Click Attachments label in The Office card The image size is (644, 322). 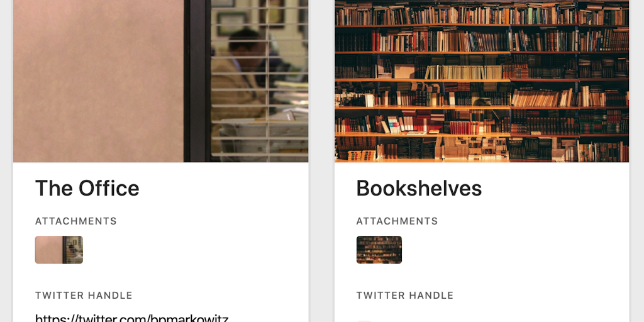[x=76, y=221]
